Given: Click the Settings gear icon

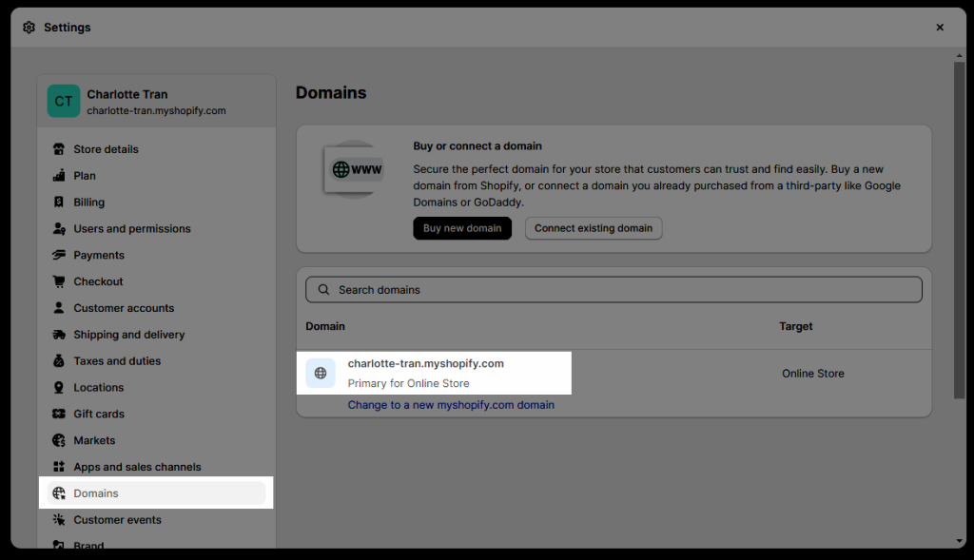Looking at the screenshot, I should [x=29, y=28].
